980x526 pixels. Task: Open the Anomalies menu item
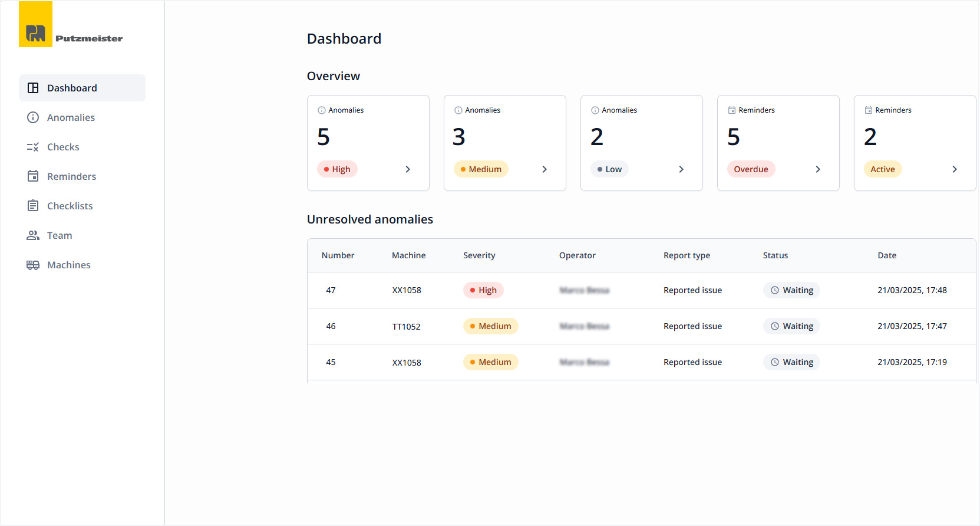pyautogui.click(x=71, y=117)
